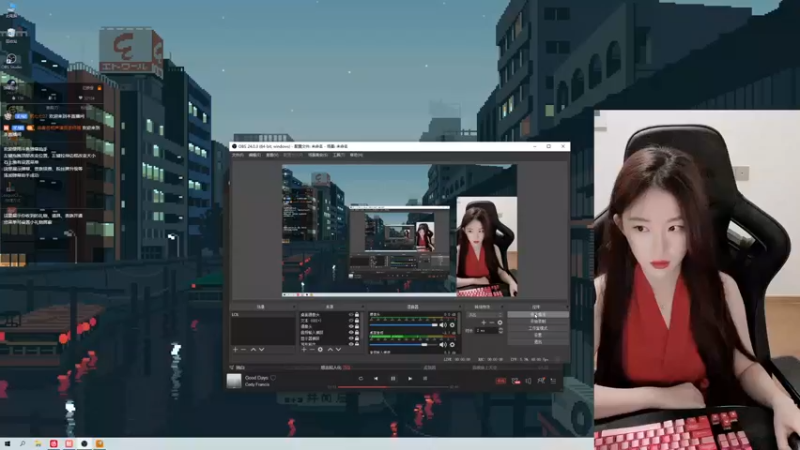
Task: Open the Windows Start menu
Action: pos(7,444)
